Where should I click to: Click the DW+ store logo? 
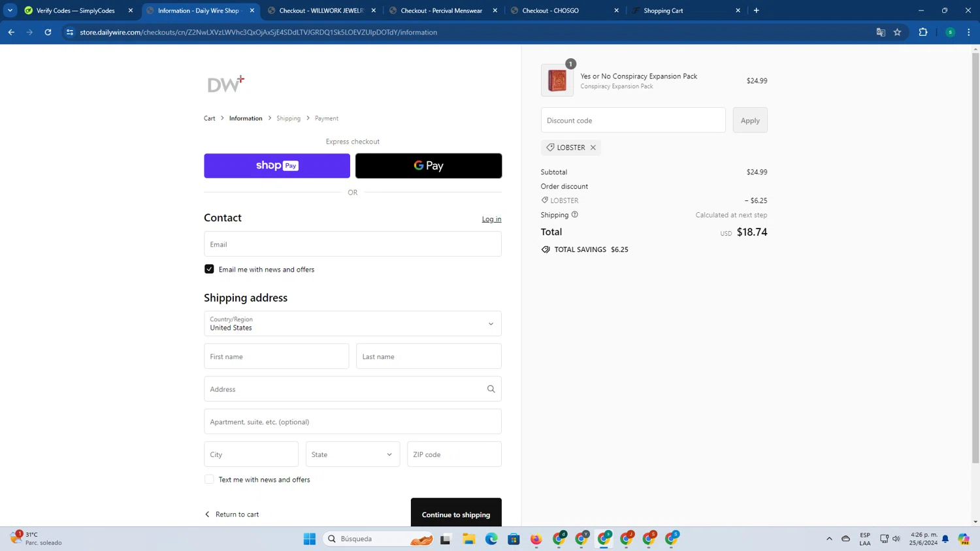(x=225, y=84)
